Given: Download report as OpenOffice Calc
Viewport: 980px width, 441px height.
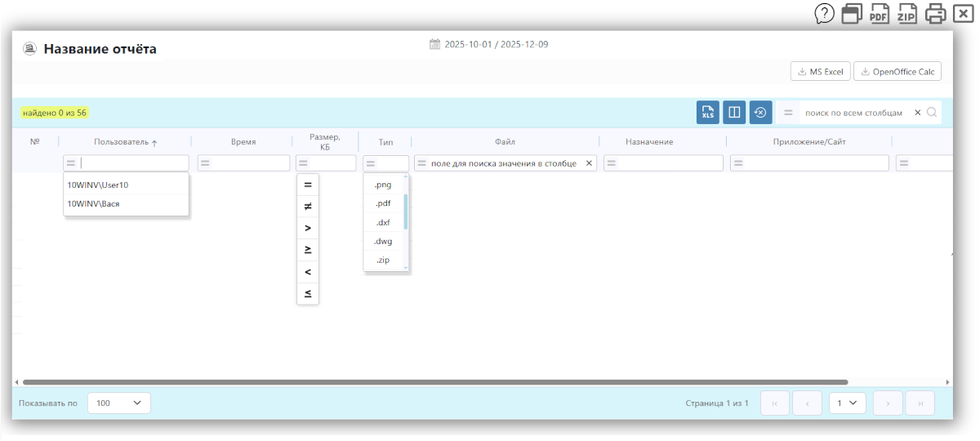Looking at the screenshot, I should [x=898, y=72].
